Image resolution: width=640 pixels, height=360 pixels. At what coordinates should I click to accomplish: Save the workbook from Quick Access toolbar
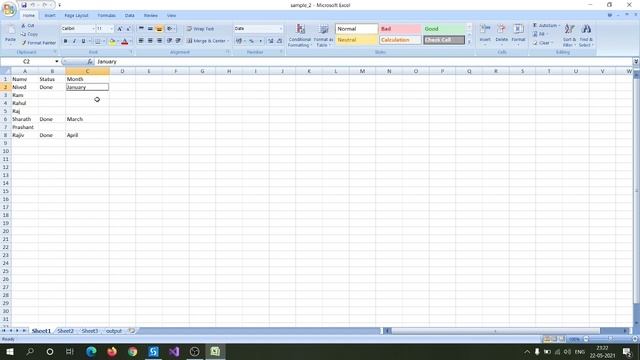pos(24,5)
